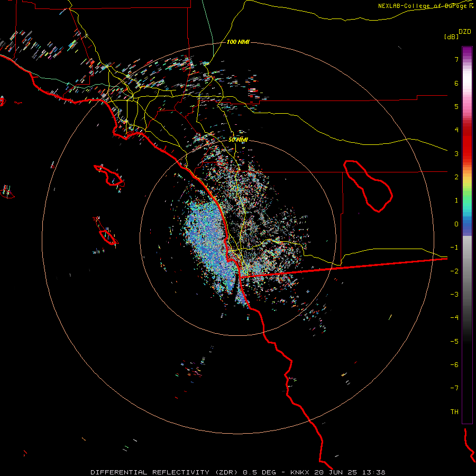Select the -3 label on the dB scale
The height and width of the screenshot is (476, 476).
[x=454, y=295]
